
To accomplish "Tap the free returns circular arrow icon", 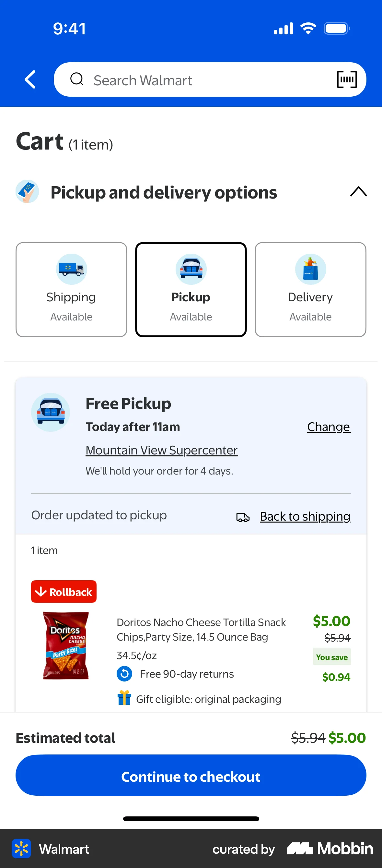I will pyautogui.click(x=124, y=674).
